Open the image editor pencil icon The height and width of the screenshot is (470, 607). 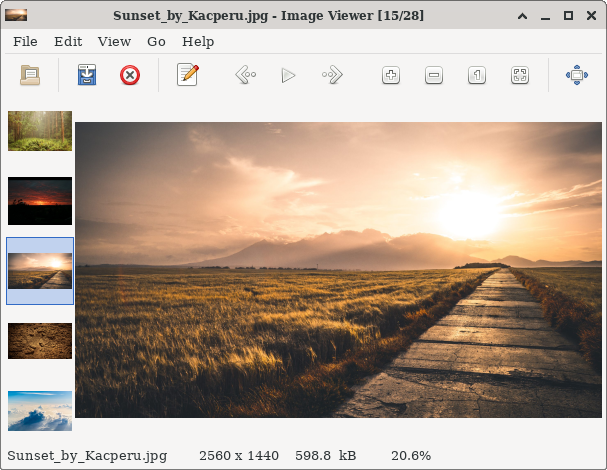(x=187, y=75)
